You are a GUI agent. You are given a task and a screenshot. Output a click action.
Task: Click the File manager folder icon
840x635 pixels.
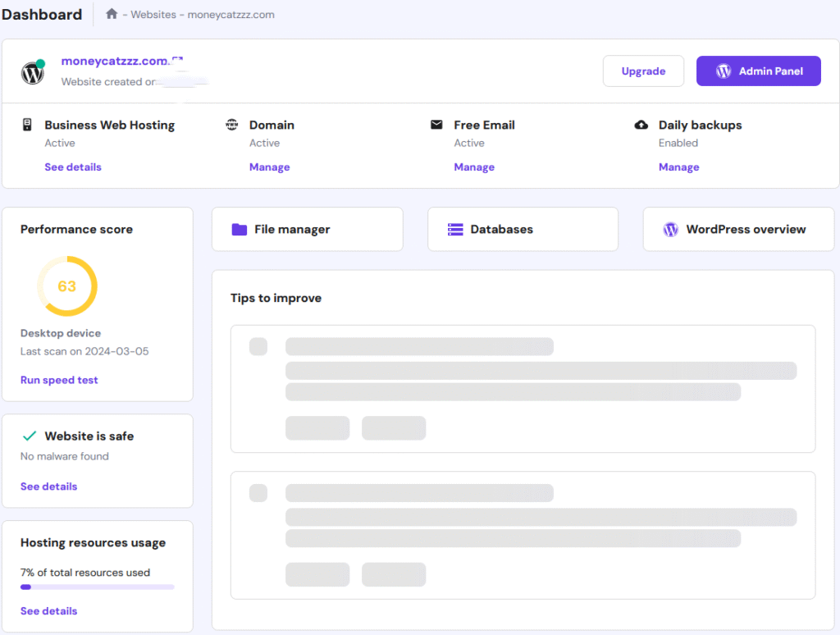pos(239,230)
